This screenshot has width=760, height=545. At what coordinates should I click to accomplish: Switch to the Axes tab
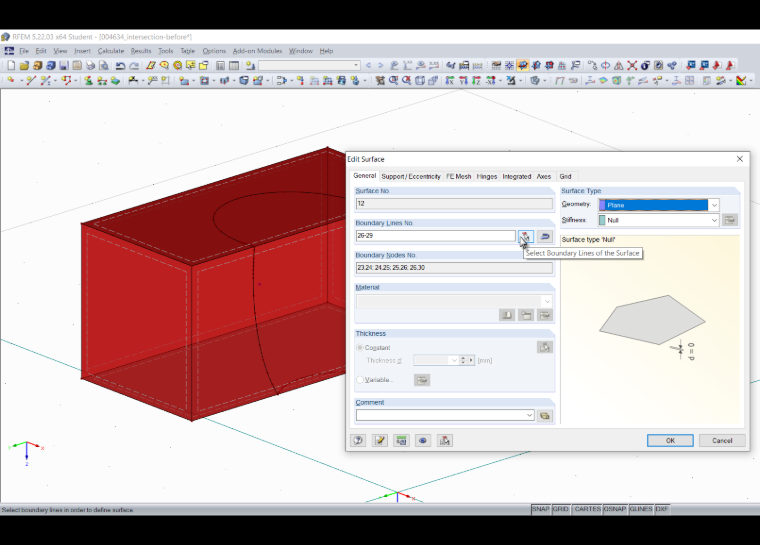coord(544,176)
